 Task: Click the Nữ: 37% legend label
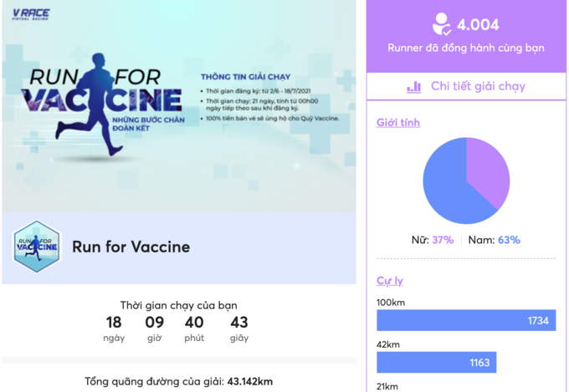click(433, 240)
